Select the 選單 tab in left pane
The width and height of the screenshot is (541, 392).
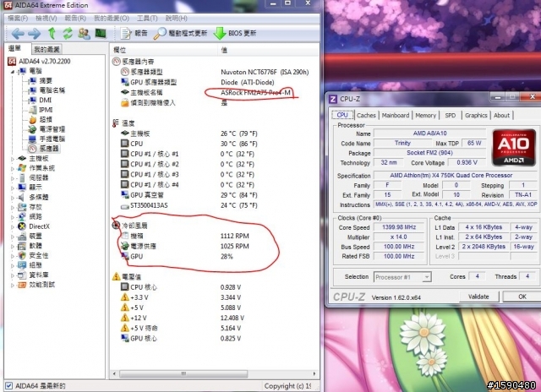[x=15, y=49]
